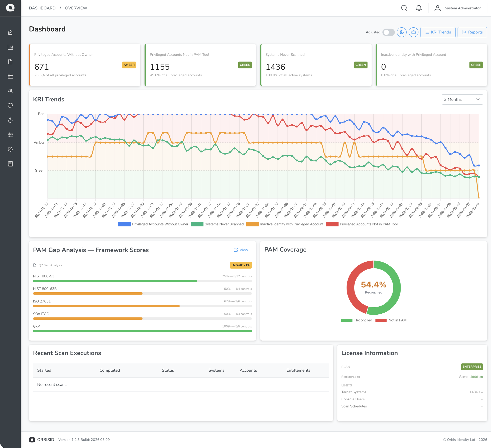Image resolution: width=491 pixels, height=448 pixels.
Task: Click the NIST 800-53 progress bar
Action: 142,281
